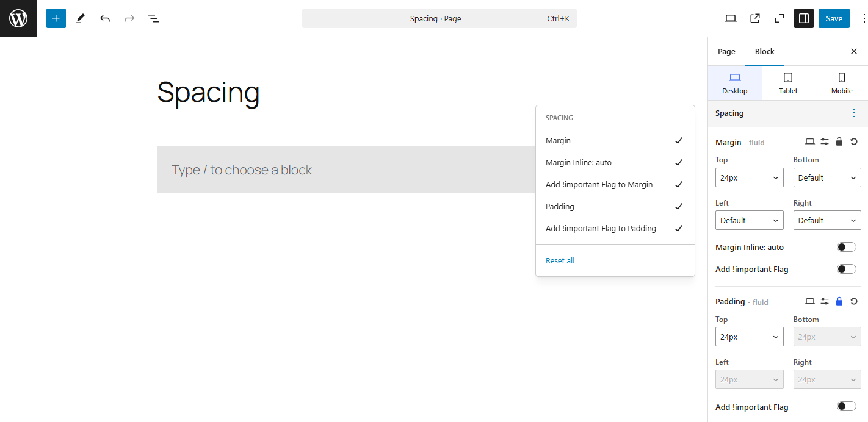The width and height of the screenshot is (868, 422).
Task: Open the Spacing panel three-dot options
Action: click(x=854, y=113)
